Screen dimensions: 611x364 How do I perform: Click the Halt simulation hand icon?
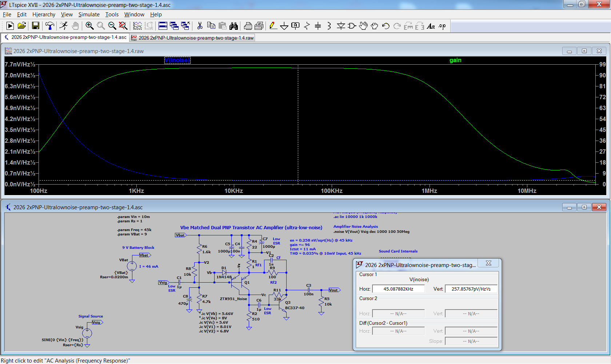click(x=75, y=26)
